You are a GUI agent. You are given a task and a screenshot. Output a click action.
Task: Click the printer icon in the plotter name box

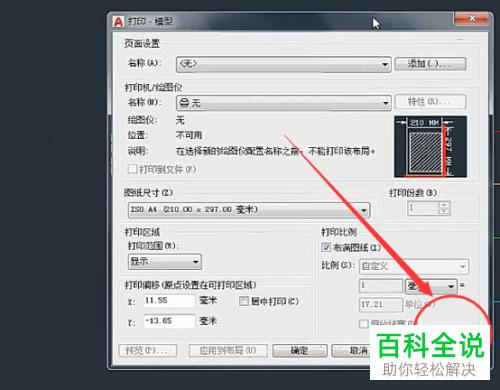coord(184,103)
